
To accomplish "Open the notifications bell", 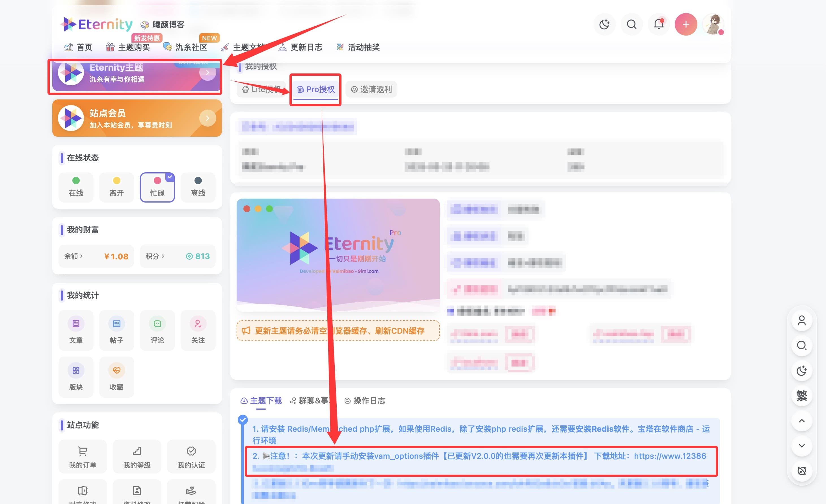I will 659,24.
